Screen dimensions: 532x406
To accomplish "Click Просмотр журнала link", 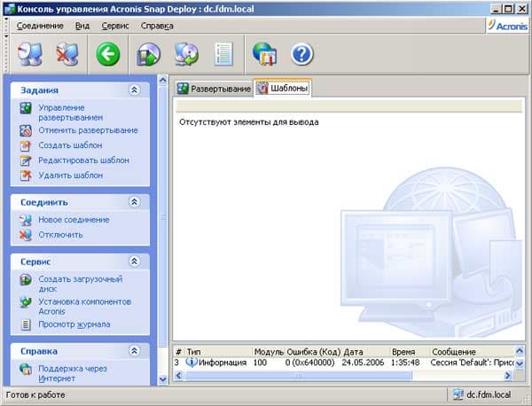I will (x=74, y=324).
